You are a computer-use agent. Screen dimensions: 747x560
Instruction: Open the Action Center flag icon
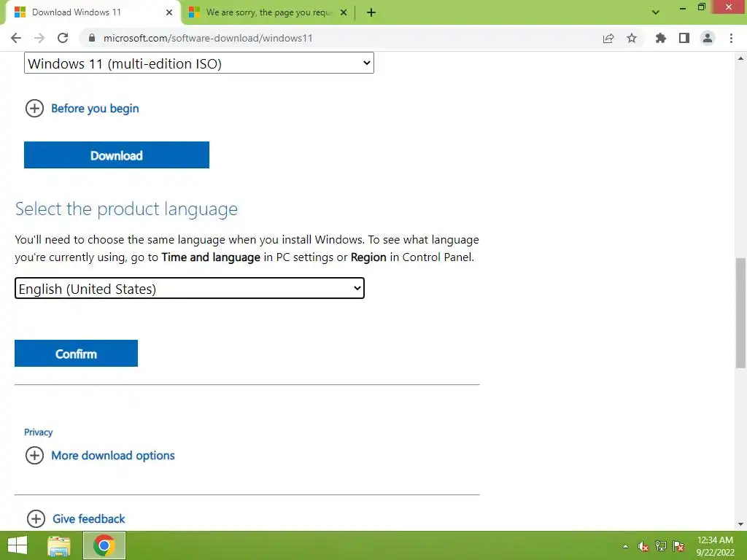click(678, 546)
